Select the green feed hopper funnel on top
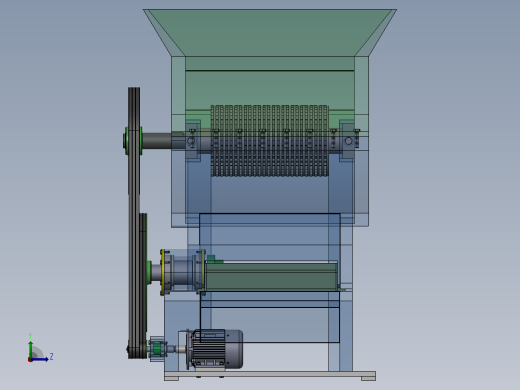This screenshot has width=520, height=390. (270, 32)
